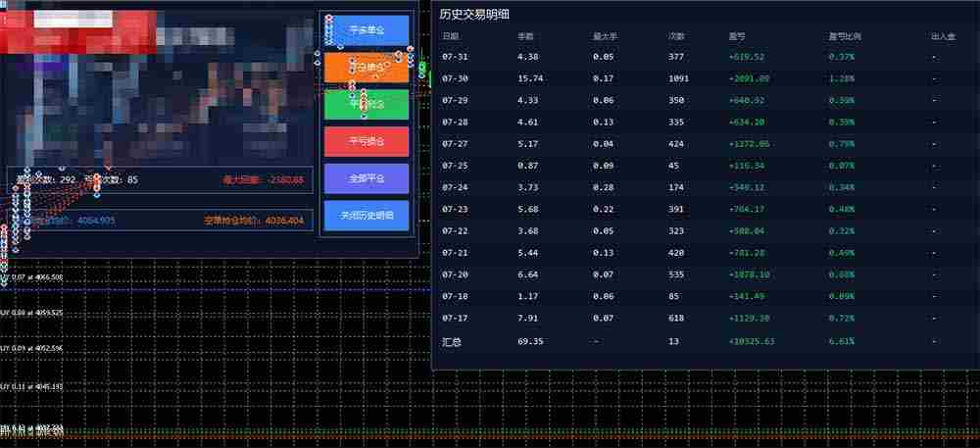Click total profit +10325.63 in the 汇总 row
Screen dimensions: 980x448
[x=752, y=342]
